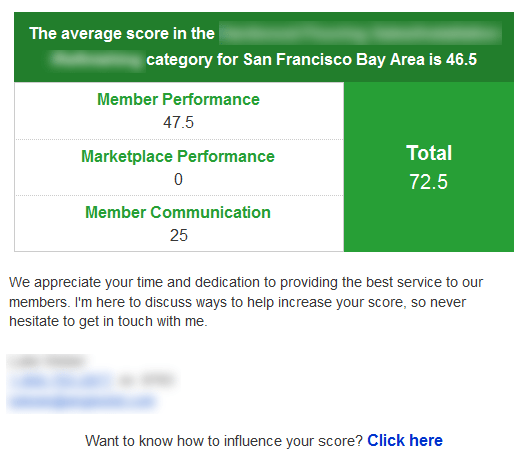Click the blurred category name in banner's first line
This screenshot has width=526, height=466.
360,33
